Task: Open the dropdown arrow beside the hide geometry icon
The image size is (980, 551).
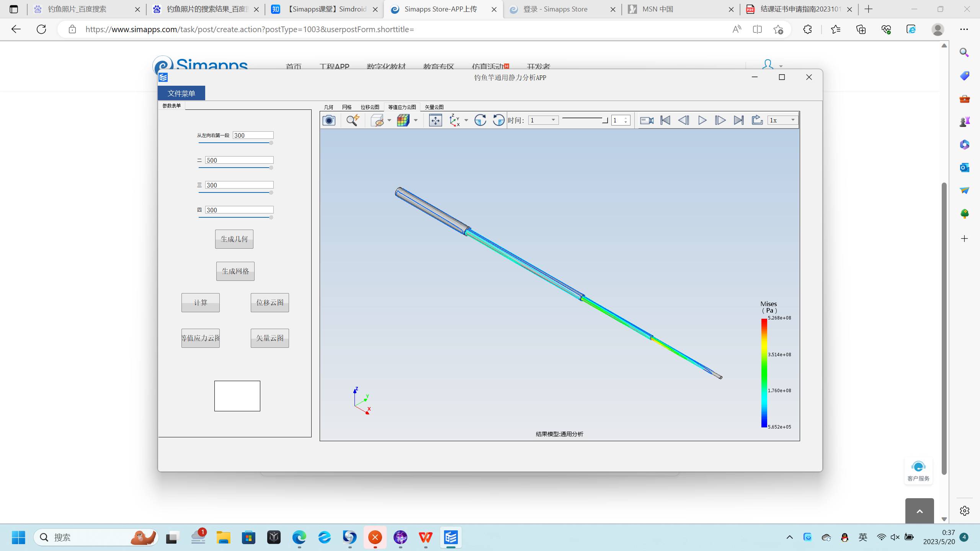Action: [x=389, y=120]
